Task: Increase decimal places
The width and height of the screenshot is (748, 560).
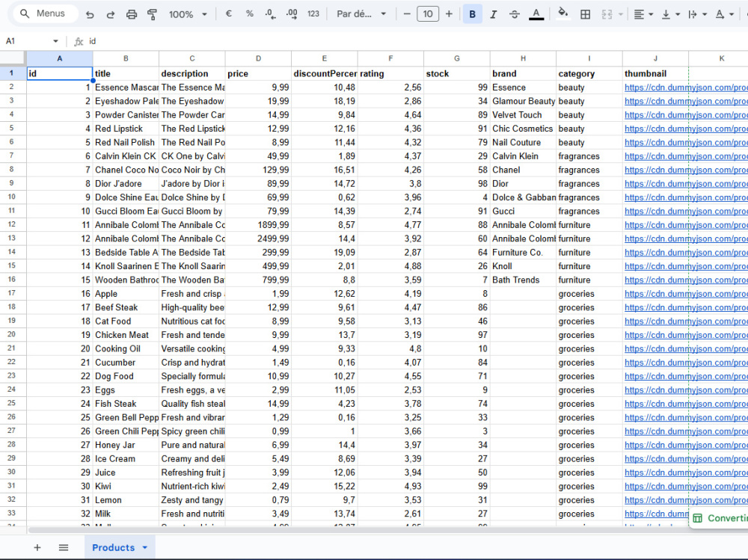Action: (292, 14)
